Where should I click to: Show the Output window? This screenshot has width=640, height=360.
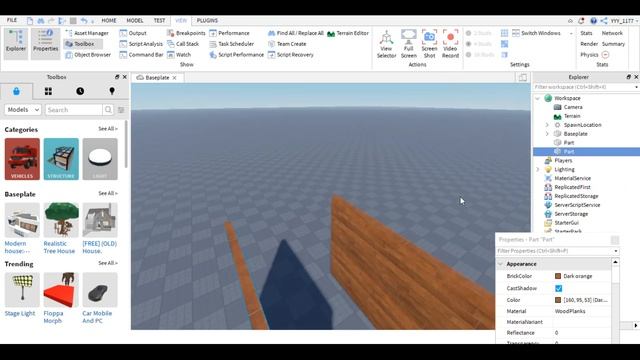pyautogui.click(x=133, y=33)
